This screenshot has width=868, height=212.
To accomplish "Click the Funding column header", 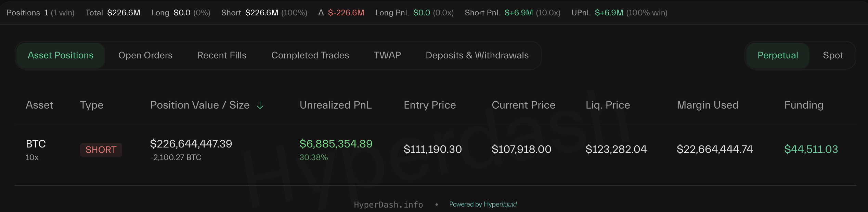I will (x=804, y=105).
